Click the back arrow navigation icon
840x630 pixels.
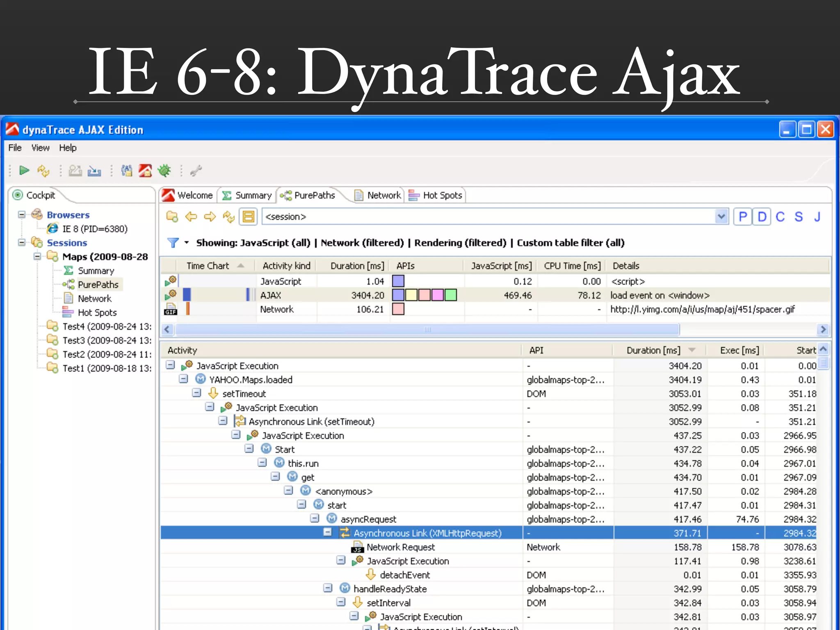click(191, 217)
